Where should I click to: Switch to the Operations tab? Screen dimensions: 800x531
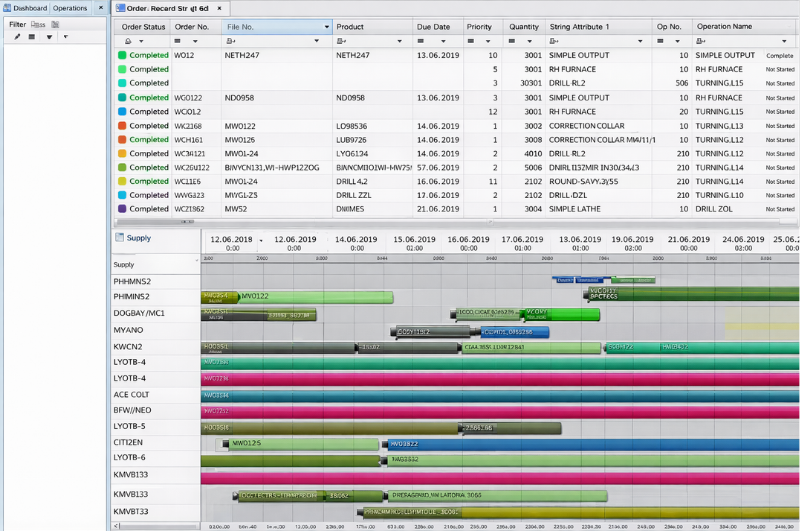[x=70, y=8]
